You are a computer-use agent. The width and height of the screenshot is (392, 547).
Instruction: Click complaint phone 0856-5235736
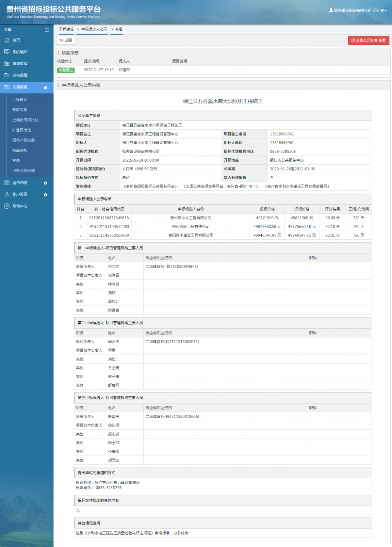click(x=108, y=488)
